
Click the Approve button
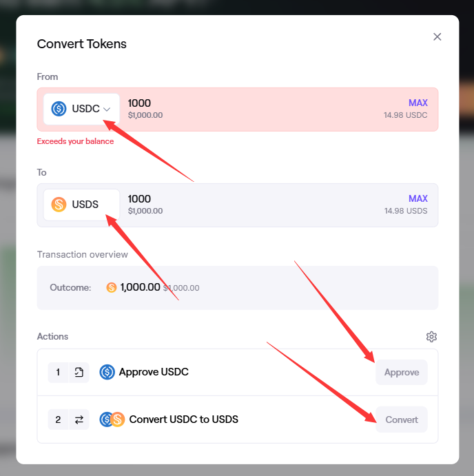pos(402,372)
